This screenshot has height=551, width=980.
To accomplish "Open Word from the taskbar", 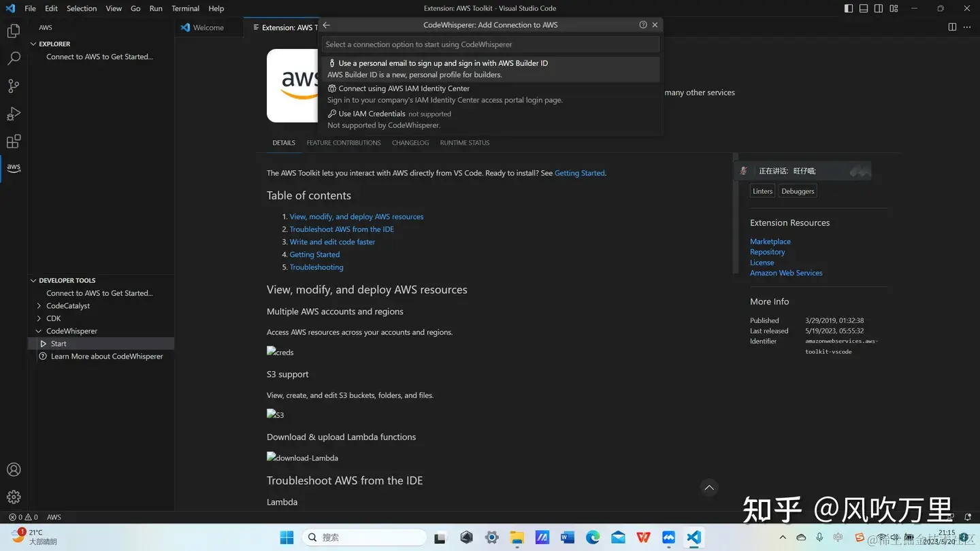I will pyautogui.click(x=568, y=537).
